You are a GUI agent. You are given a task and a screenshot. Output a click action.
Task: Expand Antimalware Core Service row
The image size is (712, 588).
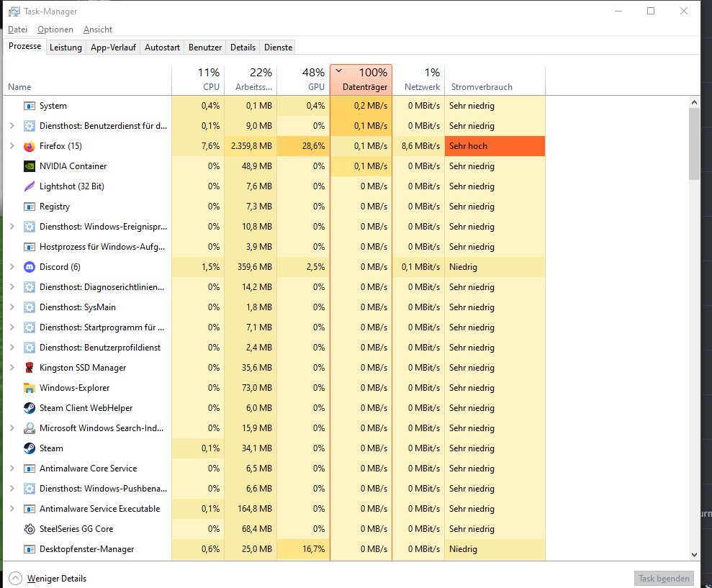12,469
